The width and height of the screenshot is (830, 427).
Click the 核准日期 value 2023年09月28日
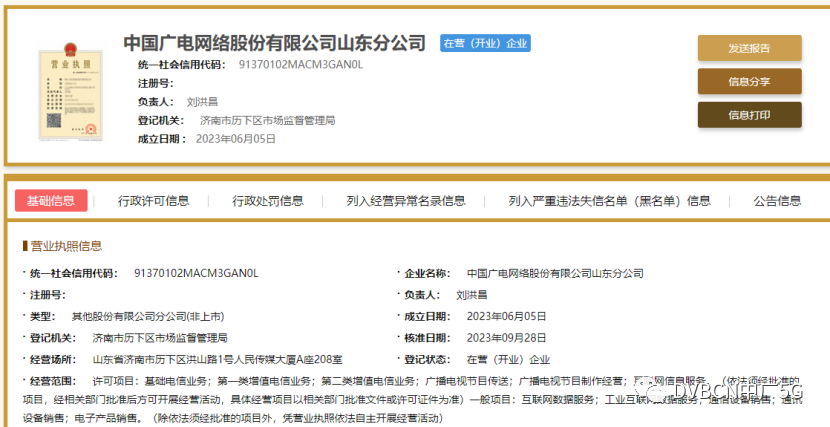point(507,338)
